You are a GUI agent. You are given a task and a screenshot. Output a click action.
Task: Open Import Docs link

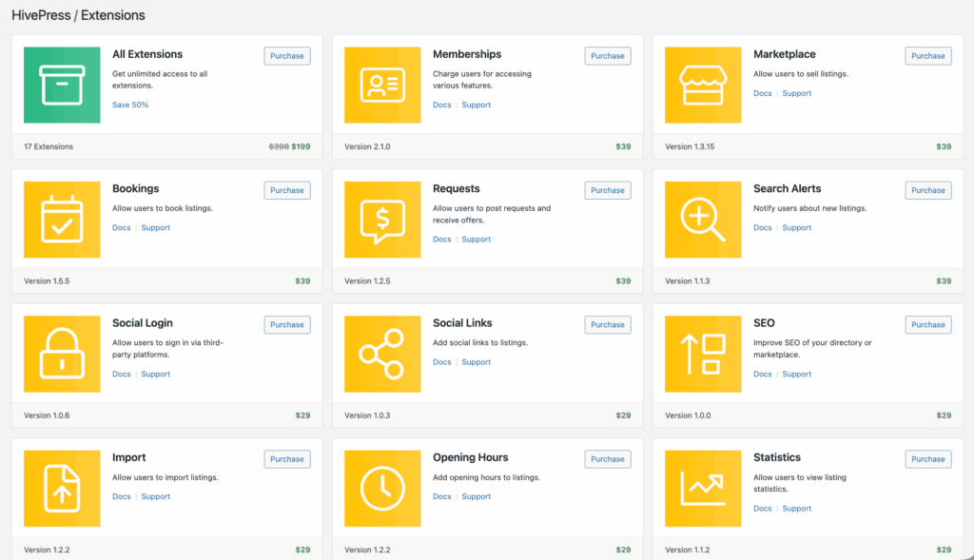[x=122, y=496]
